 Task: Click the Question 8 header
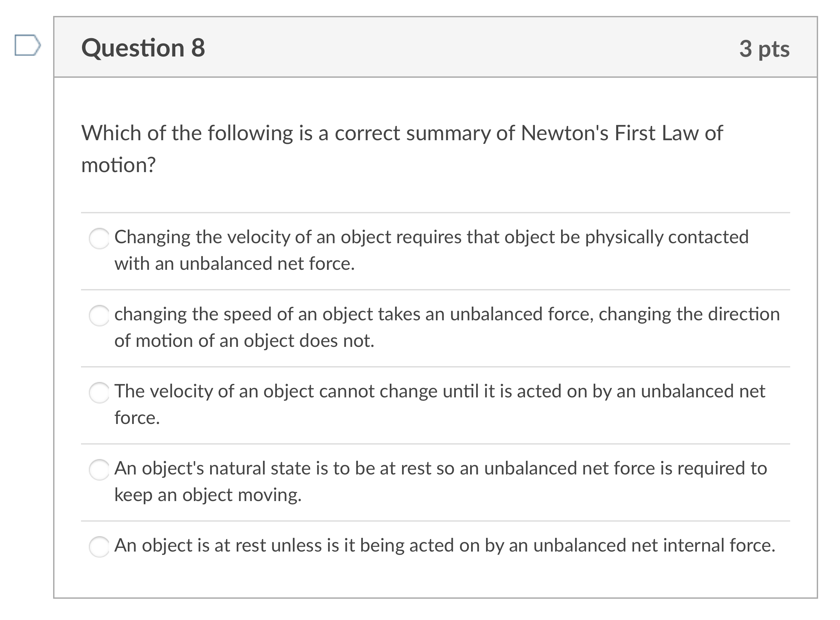point(144,48)
